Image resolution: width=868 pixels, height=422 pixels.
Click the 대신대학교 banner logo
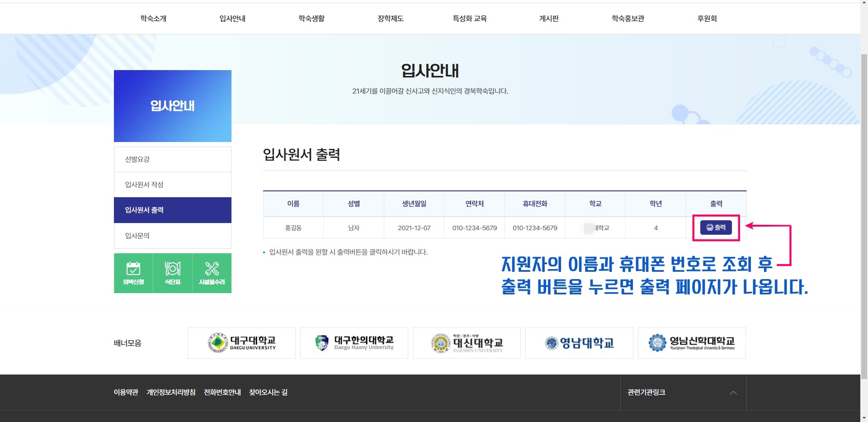[x=467, y=343]
